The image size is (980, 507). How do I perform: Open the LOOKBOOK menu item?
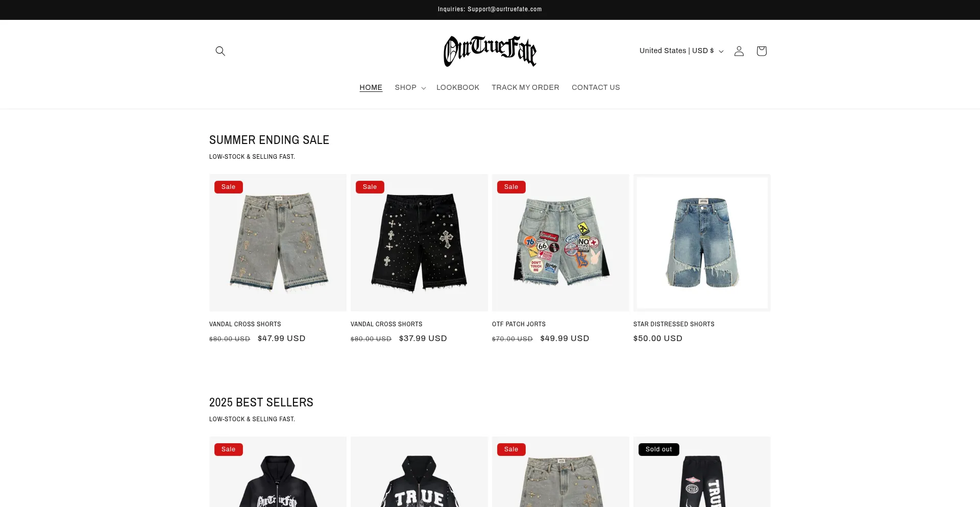pos(458,87)
